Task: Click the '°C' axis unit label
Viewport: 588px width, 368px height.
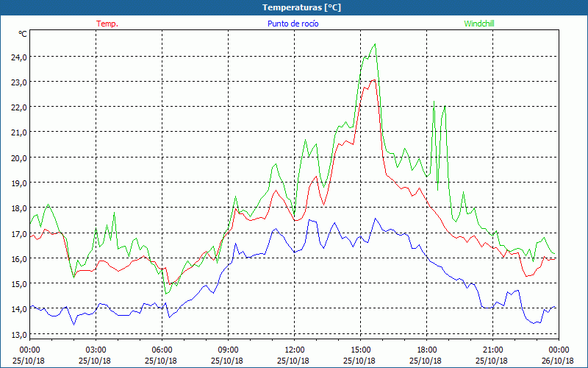Action: point(23,34)
